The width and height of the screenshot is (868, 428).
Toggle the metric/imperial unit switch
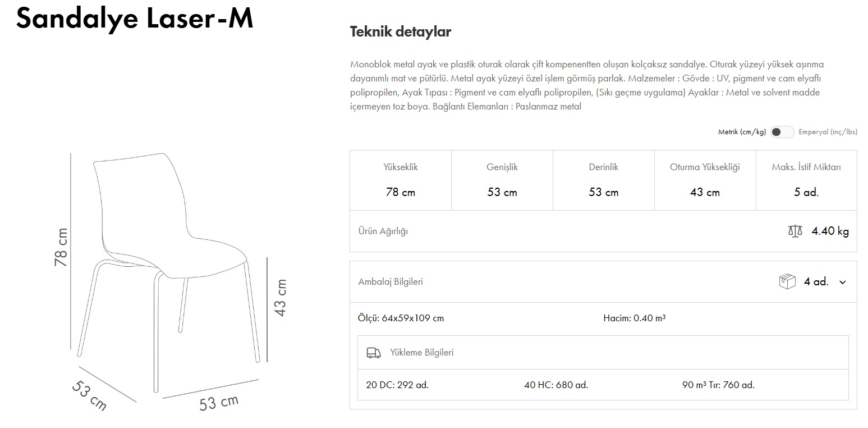782,132
